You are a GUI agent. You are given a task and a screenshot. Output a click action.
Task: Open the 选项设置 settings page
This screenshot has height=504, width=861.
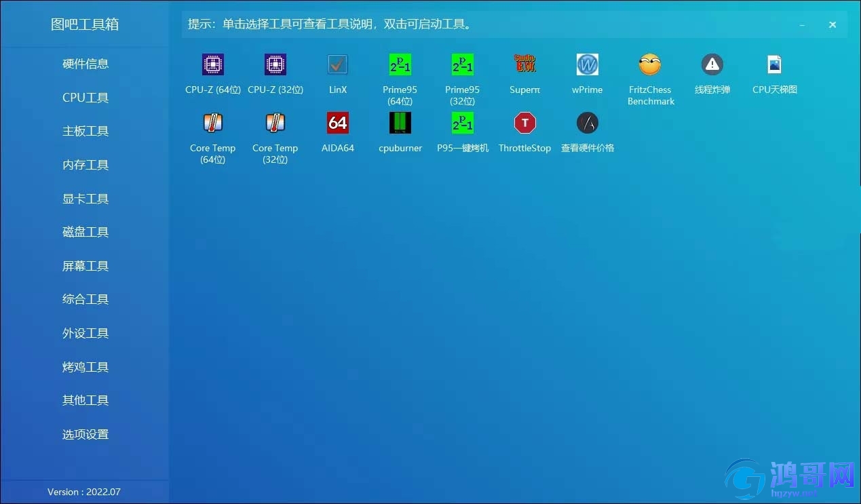pos(85,434)
